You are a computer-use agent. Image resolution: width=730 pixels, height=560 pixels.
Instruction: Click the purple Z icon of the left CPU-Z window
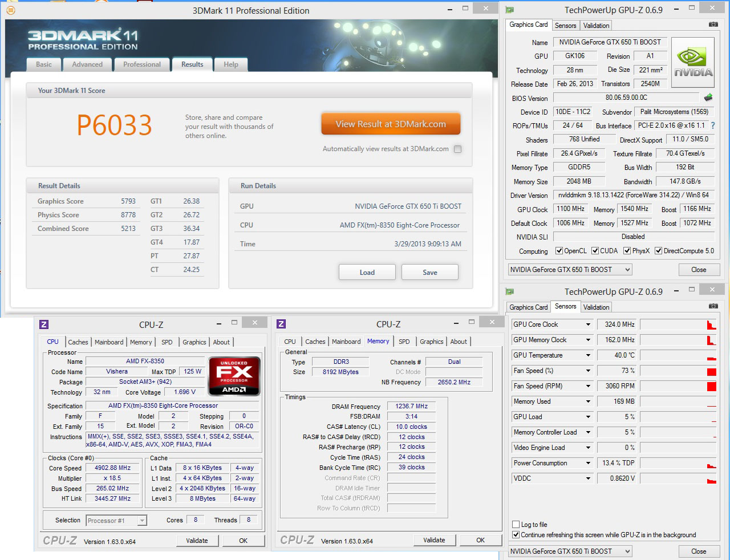click(x=44, y=324)
